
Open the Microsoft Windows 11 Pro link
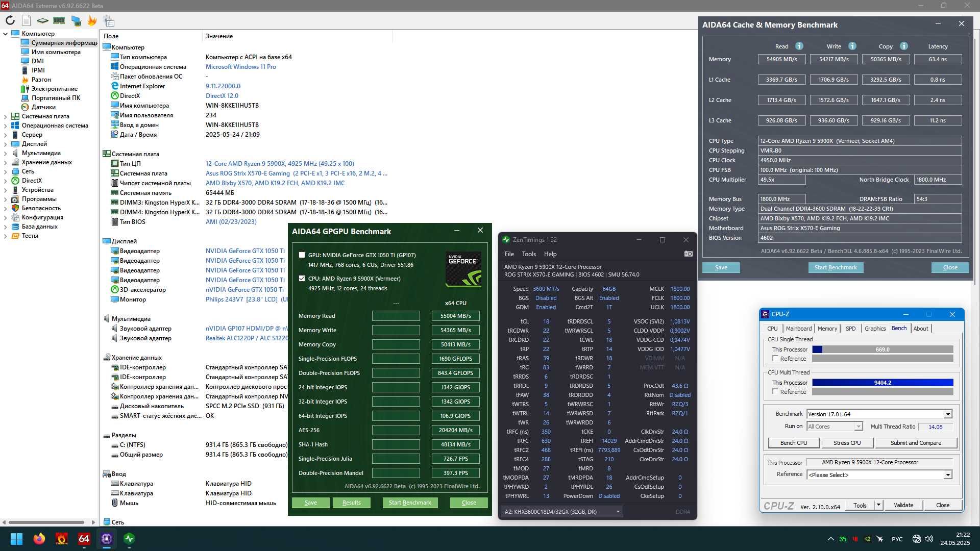(x=240, y=67)
